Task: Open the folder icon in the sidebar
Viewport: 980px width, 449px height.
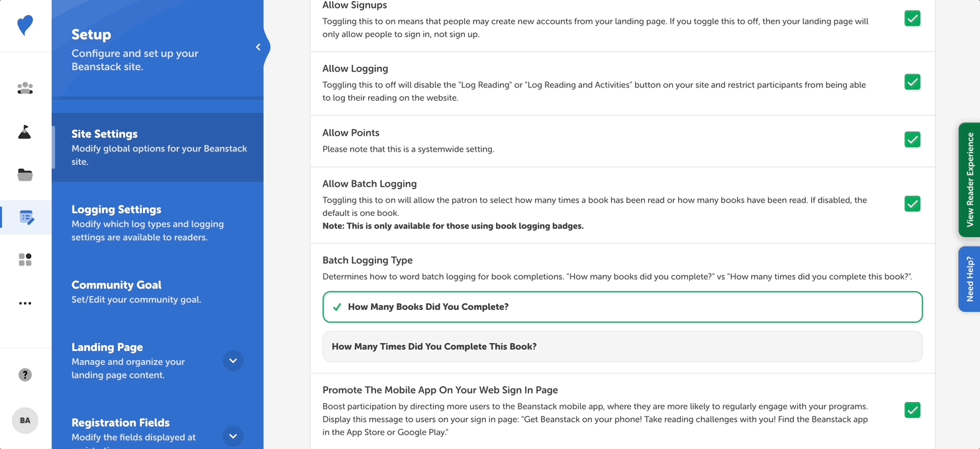Action: [x=25, y=174]
